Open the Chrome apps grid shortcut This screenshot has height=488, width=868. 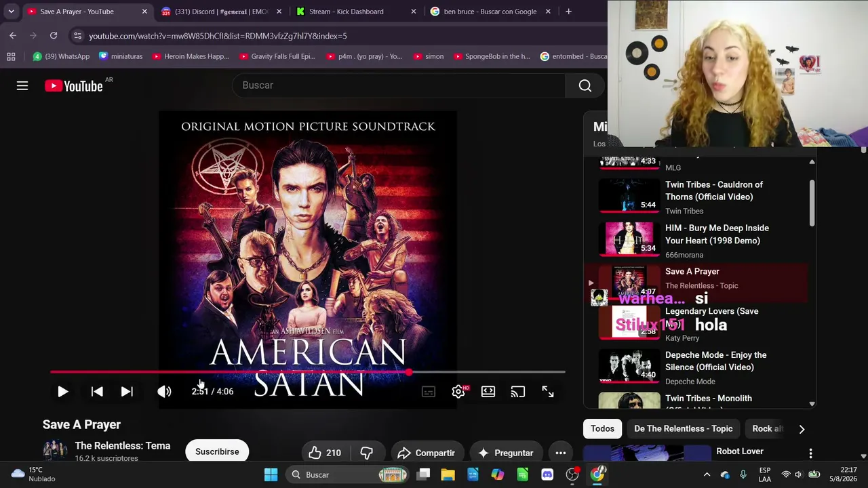tap(11, 56)
